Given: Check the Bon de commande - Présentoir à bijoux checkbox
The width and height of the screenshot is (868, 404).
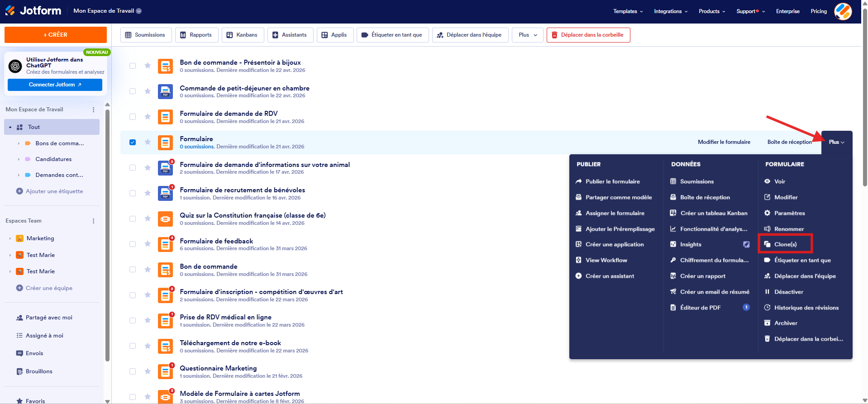Looking at the screenshot, I should pyautogui.click(x=133, y=66).
